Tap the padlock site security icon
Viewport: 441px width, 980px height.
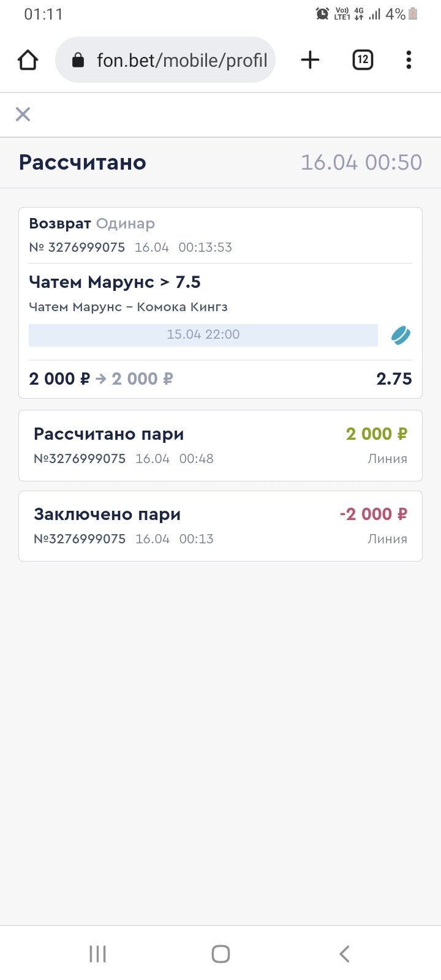pos(78,60)
